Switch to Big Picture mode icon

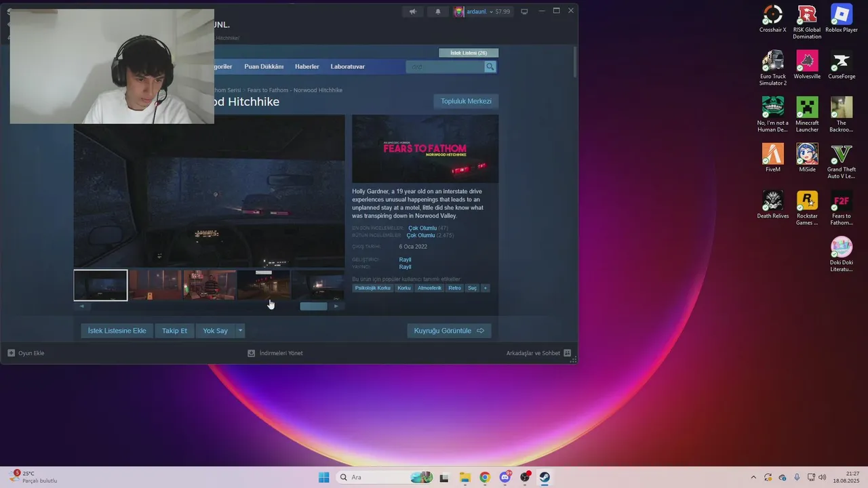click(524, 12)
